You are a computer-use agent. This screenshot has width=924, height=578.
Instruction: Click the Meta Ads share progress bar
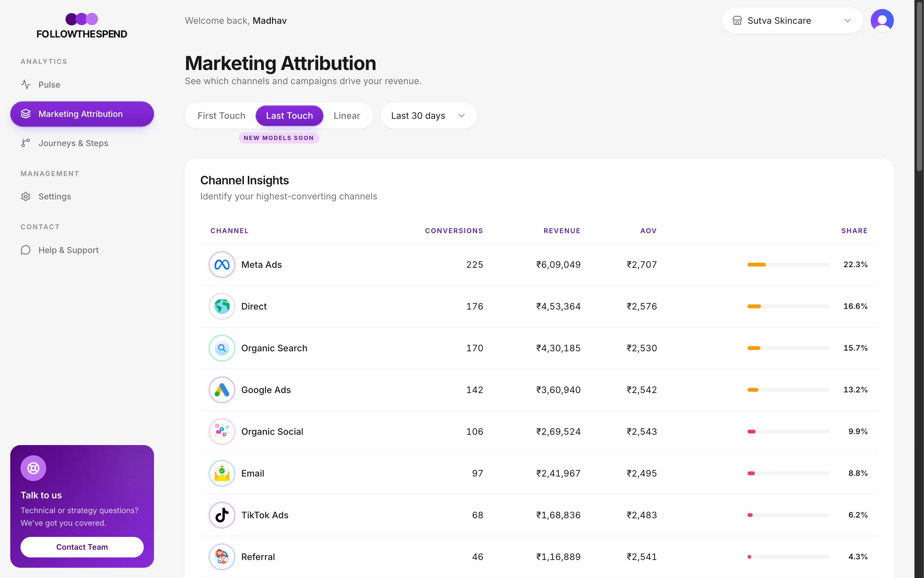[789, 265]
